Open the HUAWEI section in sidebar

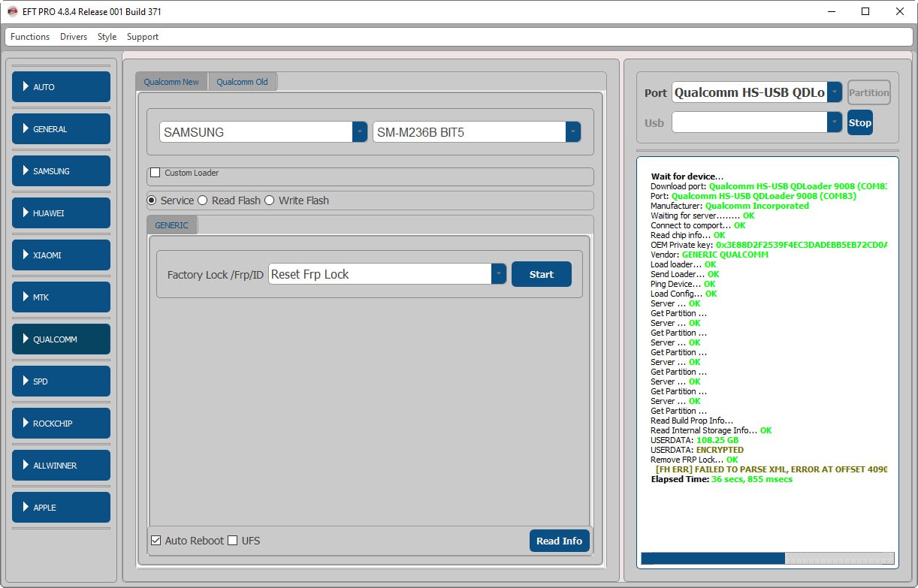pyautogui.click(x=61, y=213)
